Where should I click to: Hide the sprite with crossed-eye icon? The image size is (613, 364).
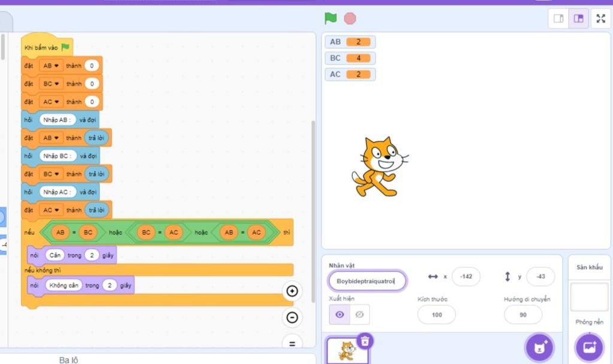tap(360, 314)
